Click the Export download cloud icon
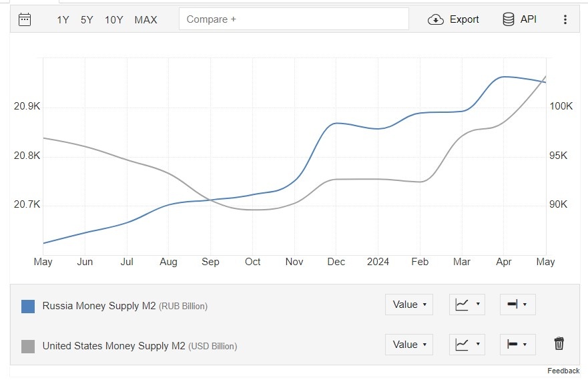 pyautogui.click(x=436, y=19)
